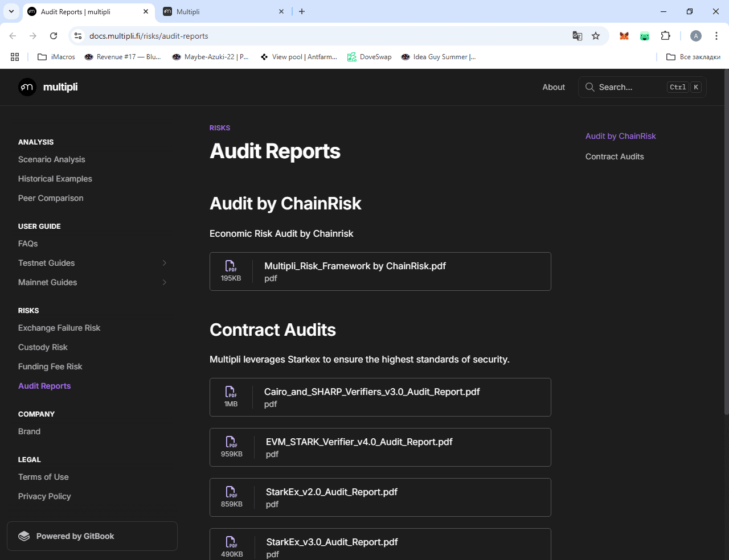The width and height of the screenshot is (729, 560).
Task: Open Terms of Use page
Action: [x=43, y=477]
